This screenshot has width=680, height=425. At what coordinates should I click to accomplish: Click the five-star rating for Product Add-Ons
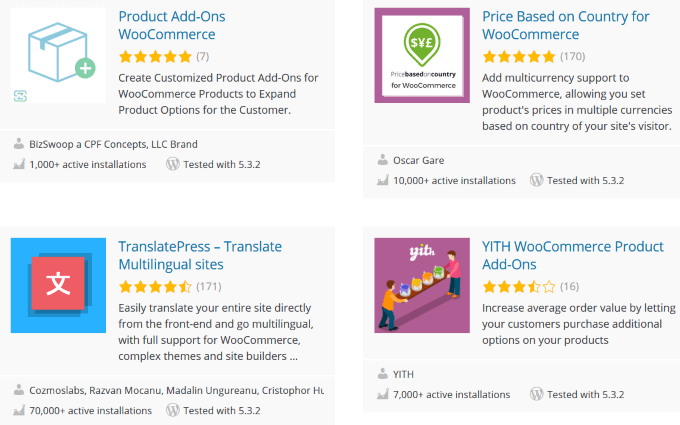point(155,56)
